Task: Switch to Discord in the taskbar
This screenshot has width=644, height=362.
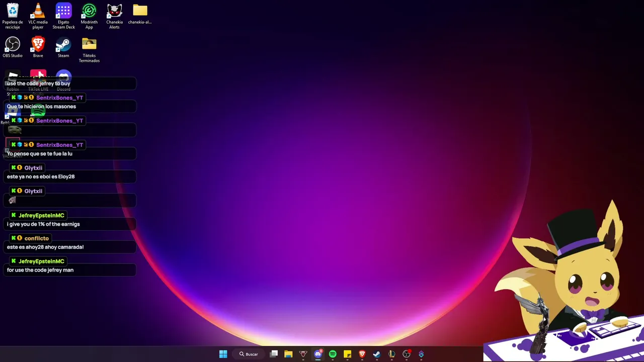Action: pyautogui.click(x=318, y=354)
